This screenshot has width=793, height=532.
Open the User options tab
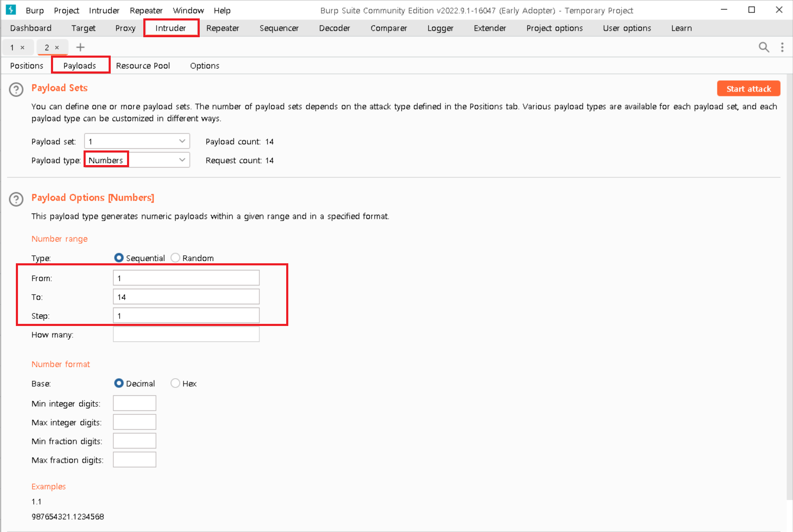[627, 28]
